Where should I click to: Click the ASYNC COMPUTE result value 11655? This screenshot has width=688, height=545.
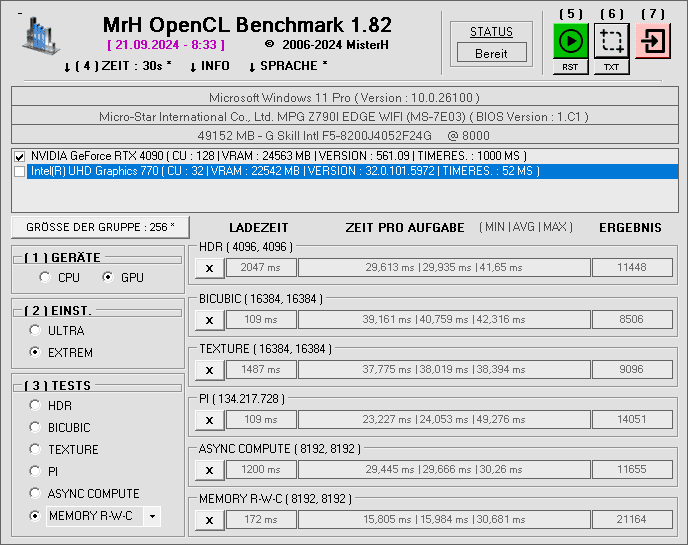point(632,469)
